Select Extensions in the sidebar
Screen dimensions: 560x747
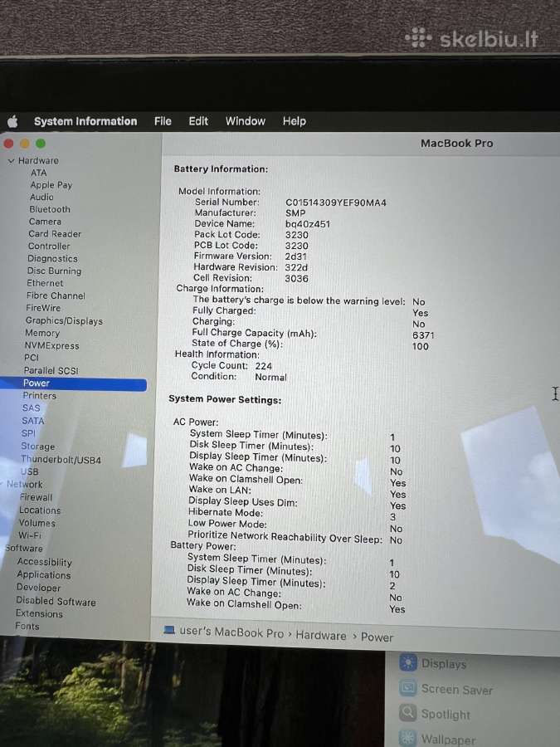39,613
